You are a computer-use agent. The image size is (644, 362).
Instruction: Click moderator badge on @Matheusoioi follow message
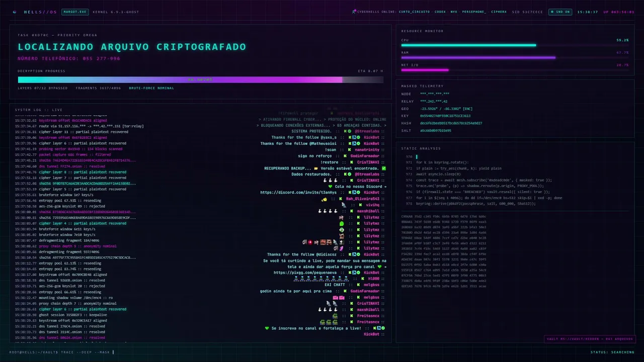(354, 143)
